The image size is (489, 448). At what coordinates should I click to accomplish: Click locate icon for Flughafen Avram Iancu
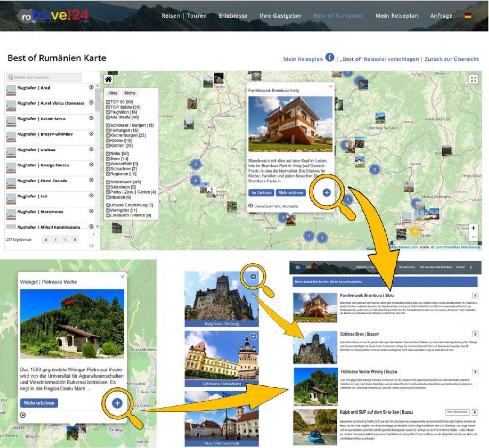pos(91,118)
